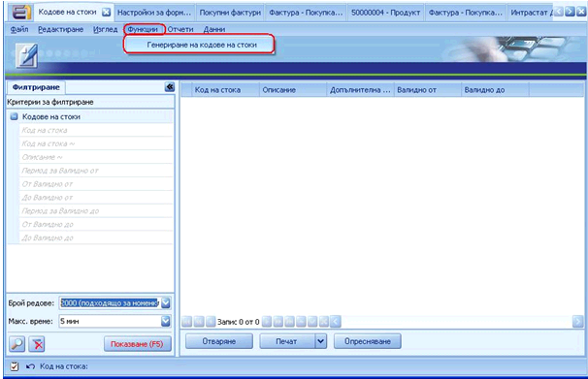Click the 'Период за Валидно до' filter field
This screenshot has width=588, height=379.
[96, 211]
